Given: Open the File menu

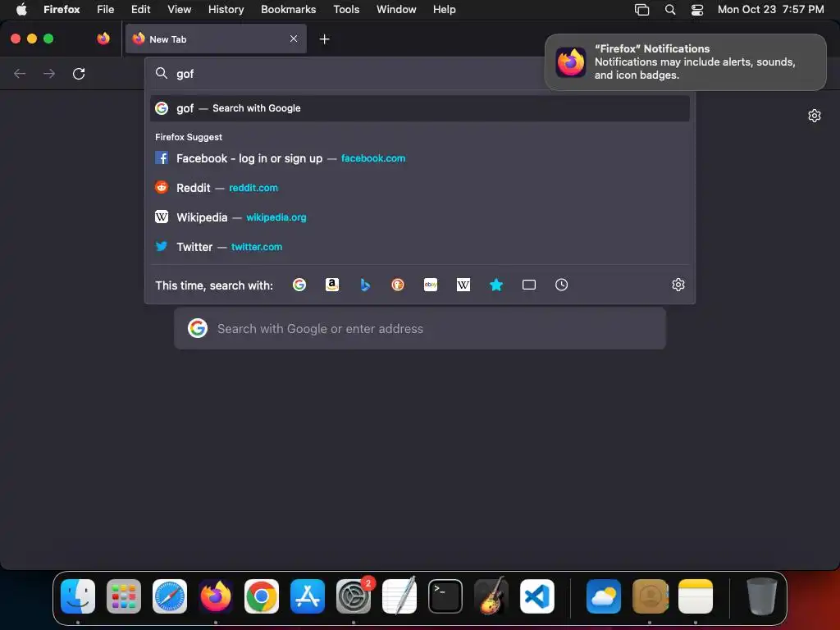Looking at the screenshot, I should tap(106, 10).
